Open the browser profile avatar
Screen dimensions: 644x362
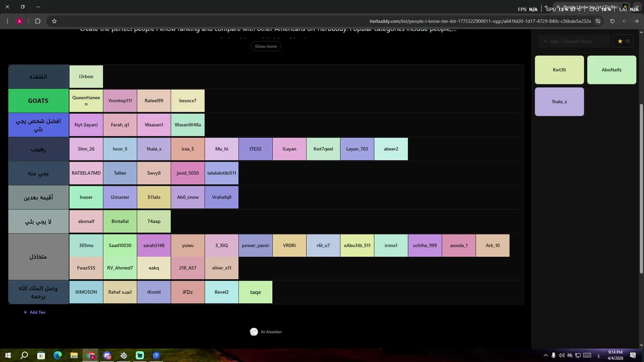tap(20, 21)
